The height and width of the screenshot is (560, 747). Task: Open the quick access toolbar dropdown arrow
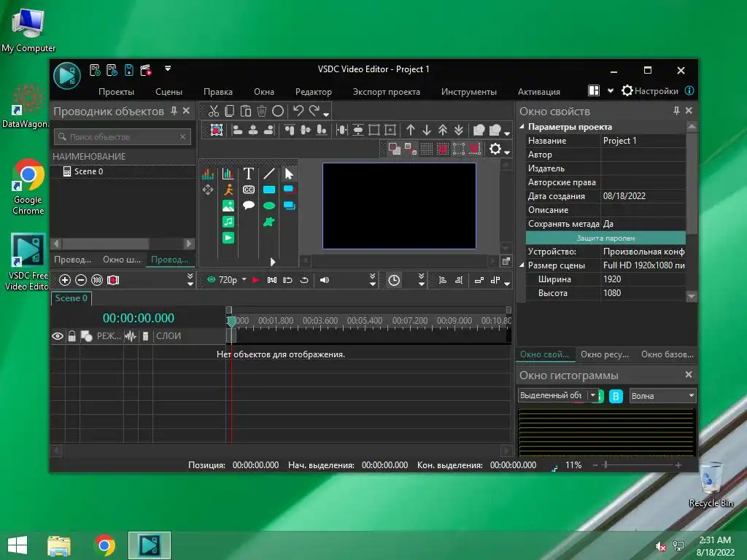pyautogui.click(x=168, y=69)
